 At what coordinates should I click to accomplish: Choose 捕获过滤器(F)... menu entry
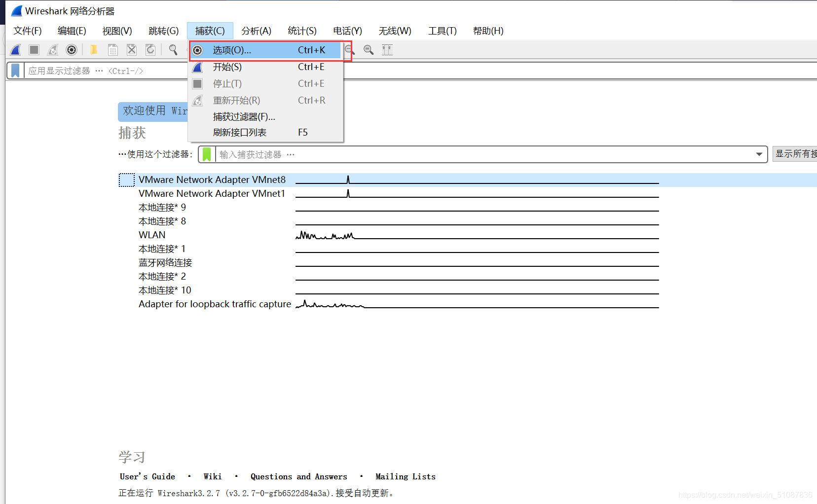(x=265, y=117)
